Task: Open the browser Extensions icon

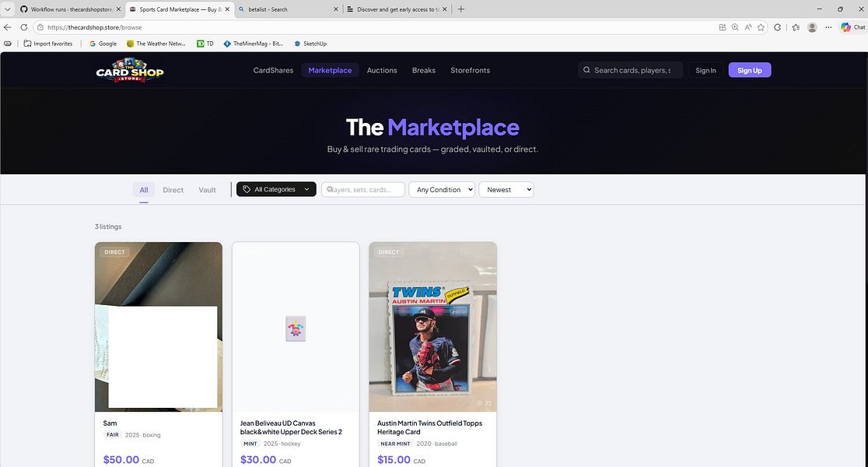Action: click(777, 27)
